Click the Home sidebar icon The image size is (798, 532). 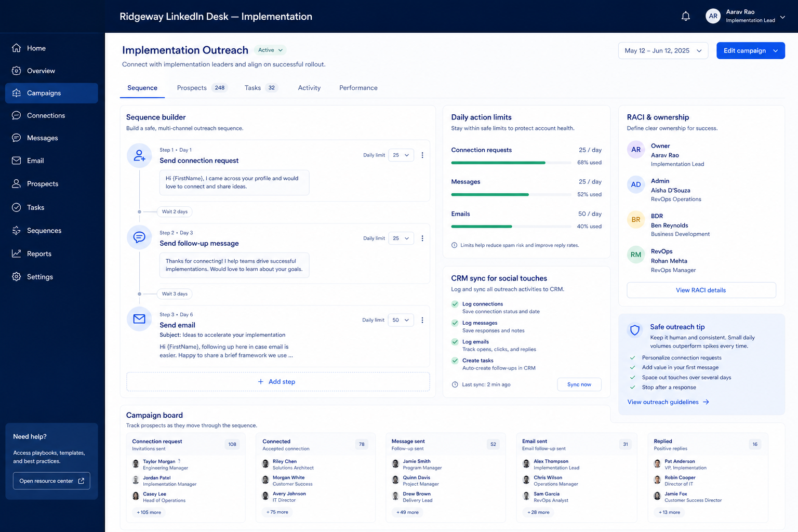pos(17,48)
